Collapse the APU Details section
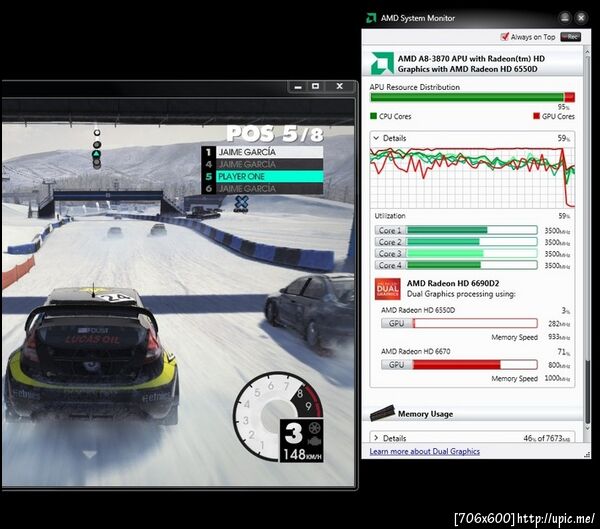 click(x=376, y=138)
